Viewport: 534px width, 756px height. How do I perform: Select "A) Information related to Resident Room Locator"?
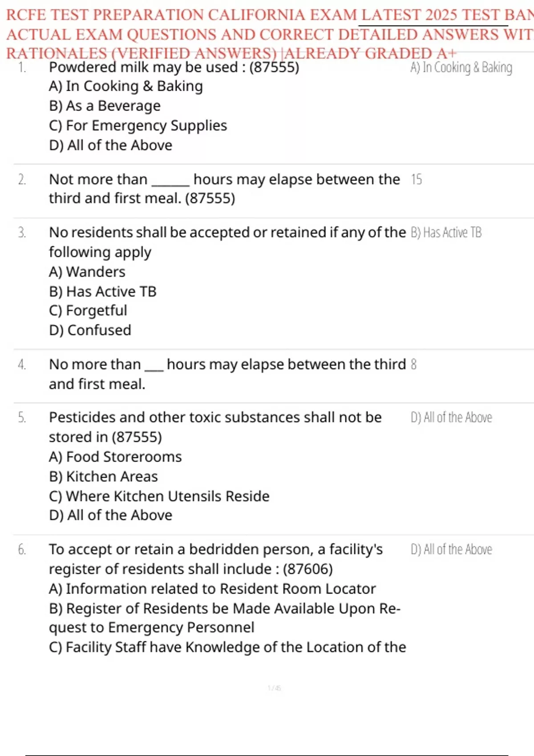[x=212, y=589]
